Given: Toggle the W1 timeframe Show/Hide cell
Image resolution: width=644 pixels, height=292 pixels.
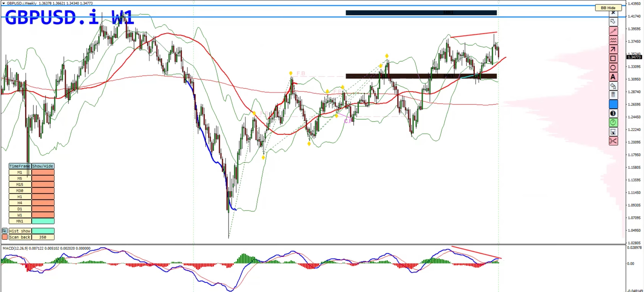Looking at the screenshot, I should 43,215.
